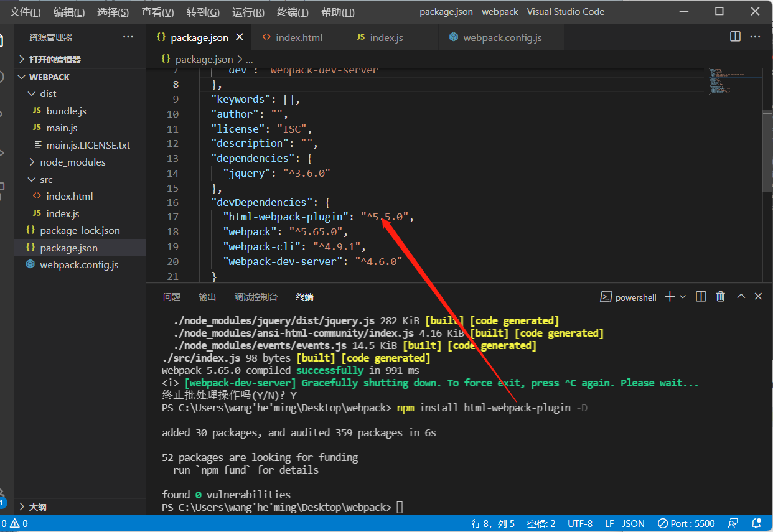Viewport: 773px width, 532px height.
Task: Click "webpack-dev-server" key on line 20
Action: pyautogui.click(x=283, y=261)
